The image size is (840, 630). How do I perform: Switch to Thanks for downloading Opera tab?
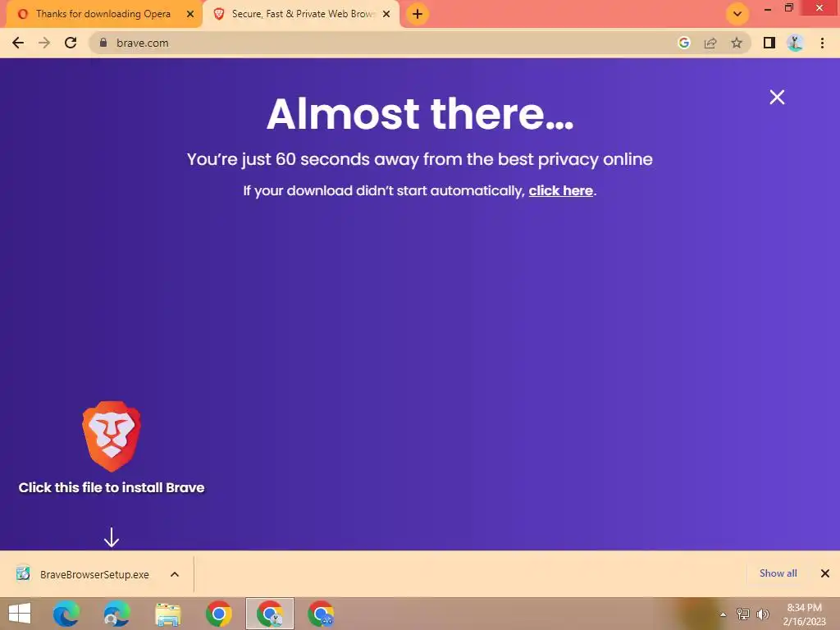pyautogui.click(x=103, y=14)
